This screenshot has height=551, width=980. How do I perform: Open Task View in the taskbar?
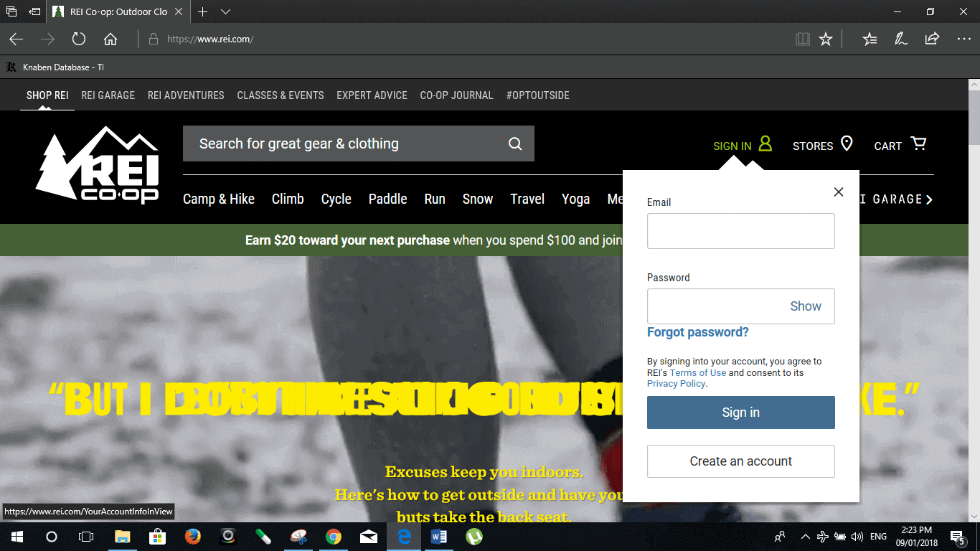tap(86, 537)
